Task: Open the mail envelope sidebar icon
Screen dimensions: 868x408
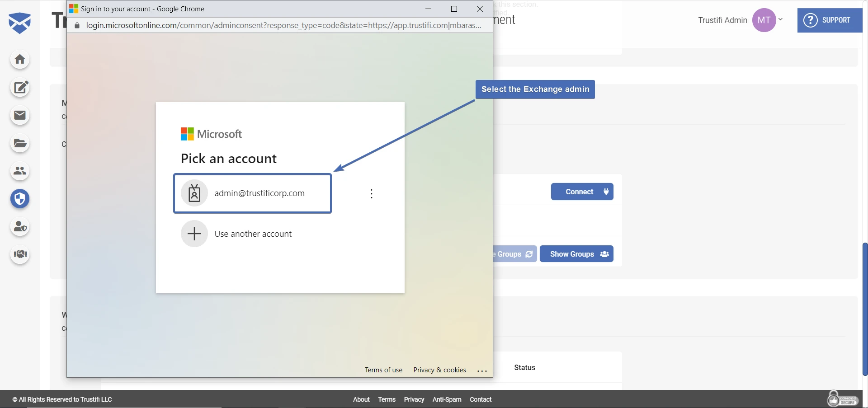Action: tap(20, 116)
